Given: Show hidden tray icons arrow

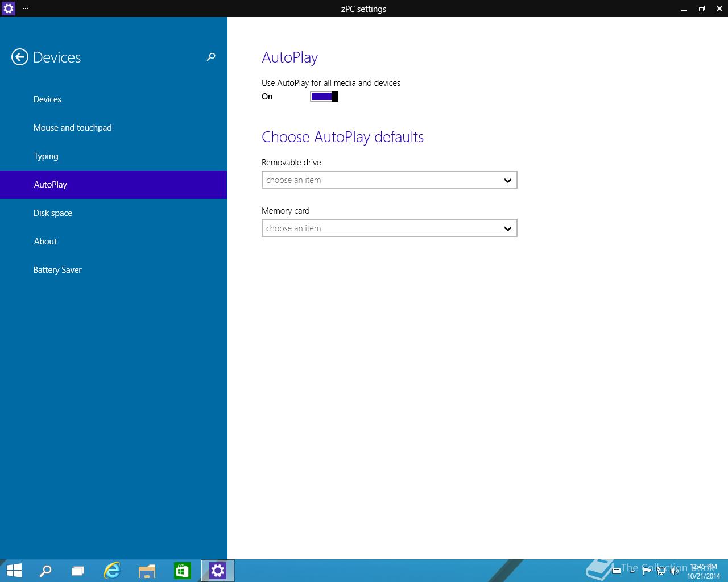Looking at the screenshot, I should 633,571.
